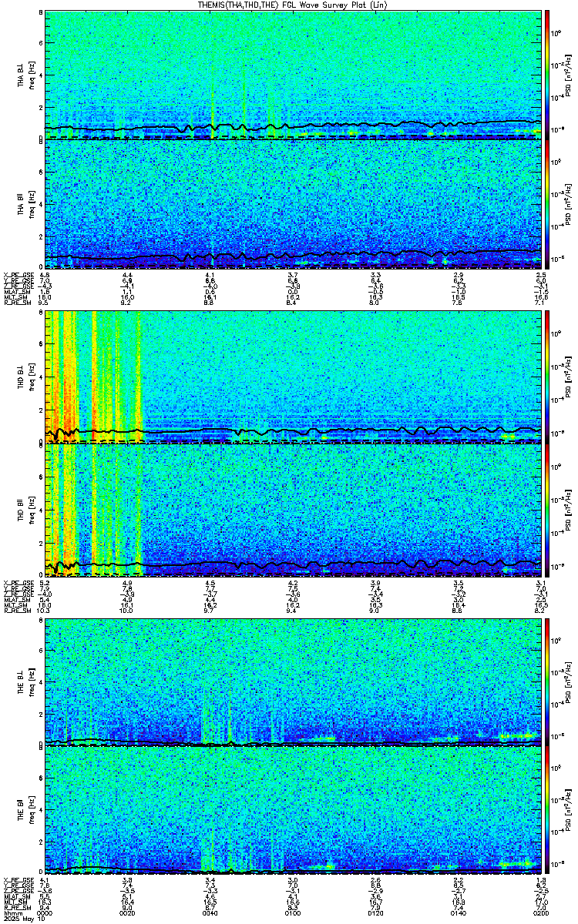
Task: Select the THA B-parallel spectrogram panel
Action: (x=294, y=204)
